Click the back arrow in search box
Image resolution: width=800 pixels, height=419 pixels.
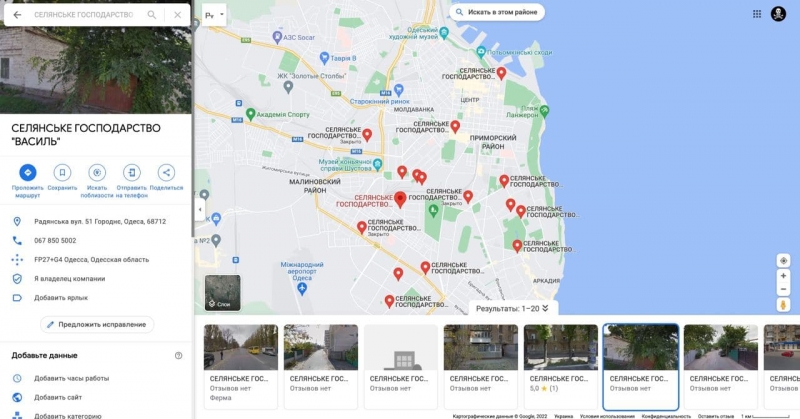(17, 15)
